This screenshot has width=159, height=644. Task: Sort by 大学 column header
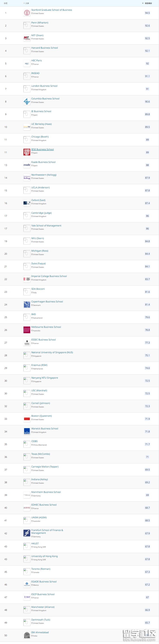[26, 3]
